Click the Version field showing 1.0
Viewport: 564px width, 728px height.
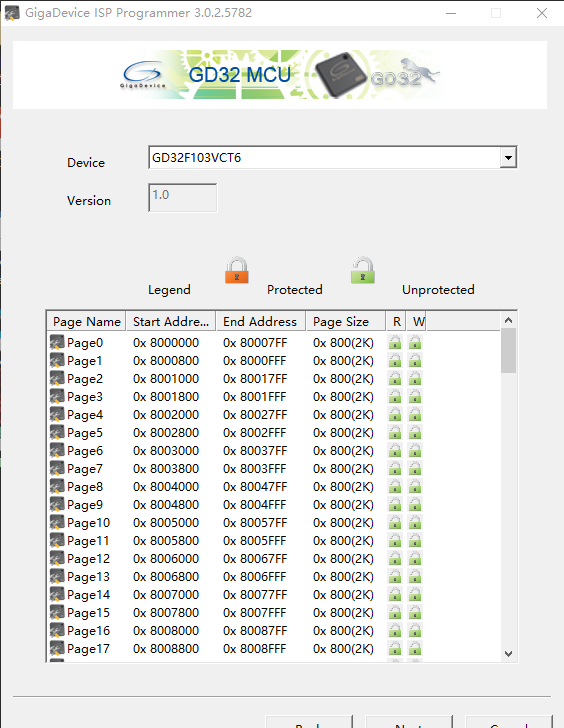pyautogui.click(x=182, y=198)
